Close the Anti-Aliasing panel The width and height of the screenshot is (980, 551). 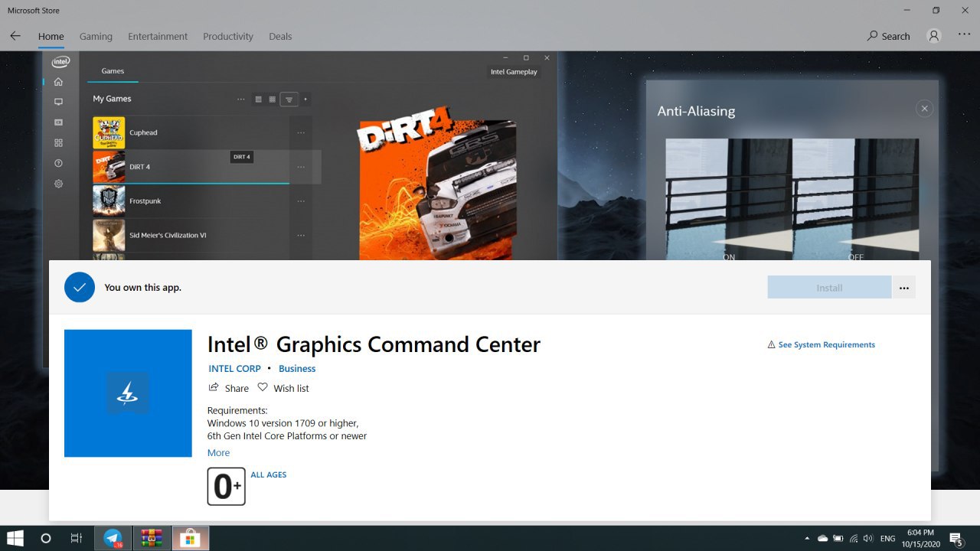[x=924, y=109]
